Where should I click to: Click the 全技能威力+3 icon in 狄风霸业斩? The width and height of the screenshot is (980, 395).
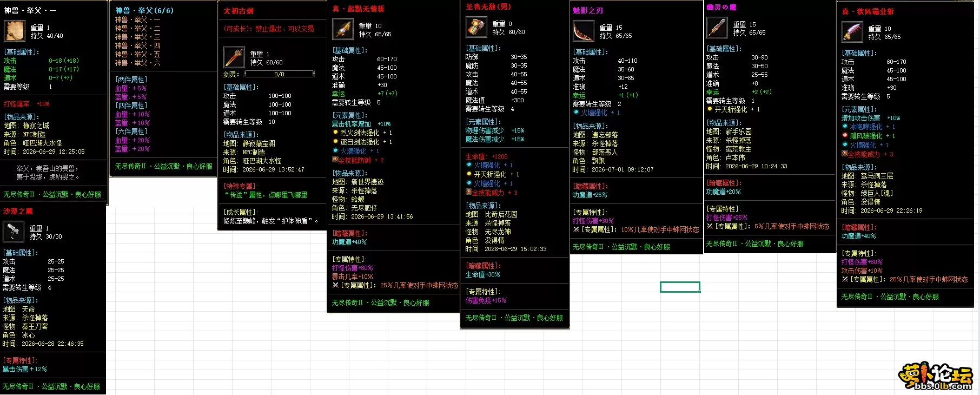844,154
